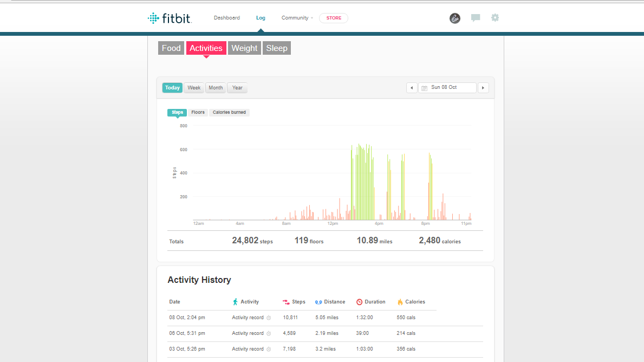Go to previous day arrow
This screenshot has height=362, width=644.
(412, 88)
